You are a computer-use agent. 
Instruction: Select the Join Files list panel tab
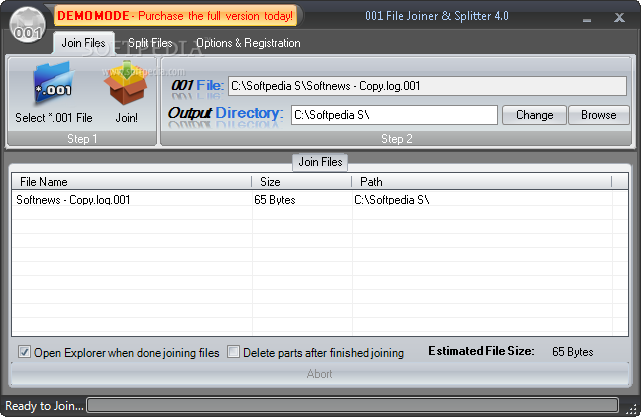pos(320,162)
